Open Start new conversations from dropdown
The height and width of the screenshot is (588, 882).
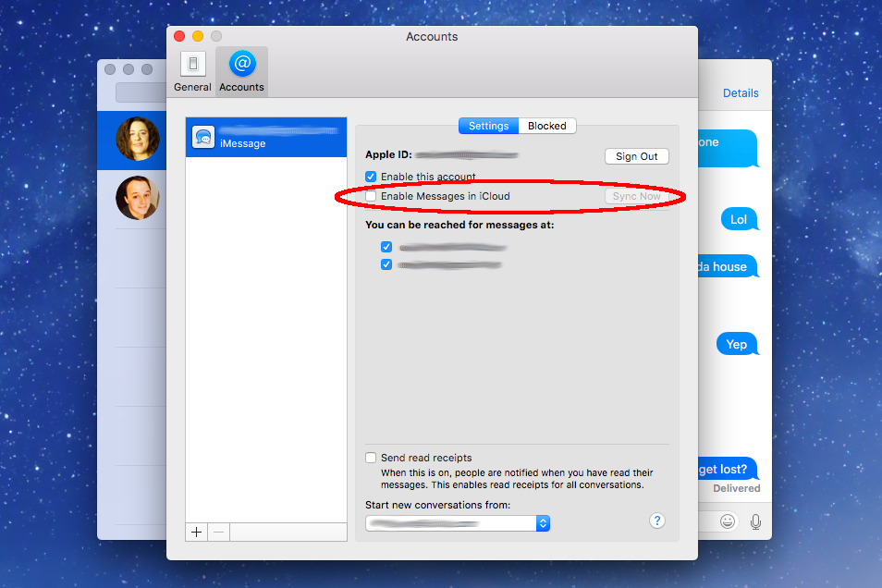coord(458,523)
